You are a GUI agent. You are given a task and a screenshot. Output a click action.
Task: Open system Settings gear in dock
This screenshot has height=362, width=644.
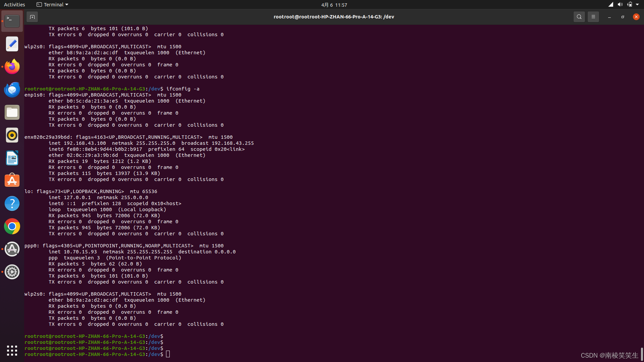[x=12, y=272]
